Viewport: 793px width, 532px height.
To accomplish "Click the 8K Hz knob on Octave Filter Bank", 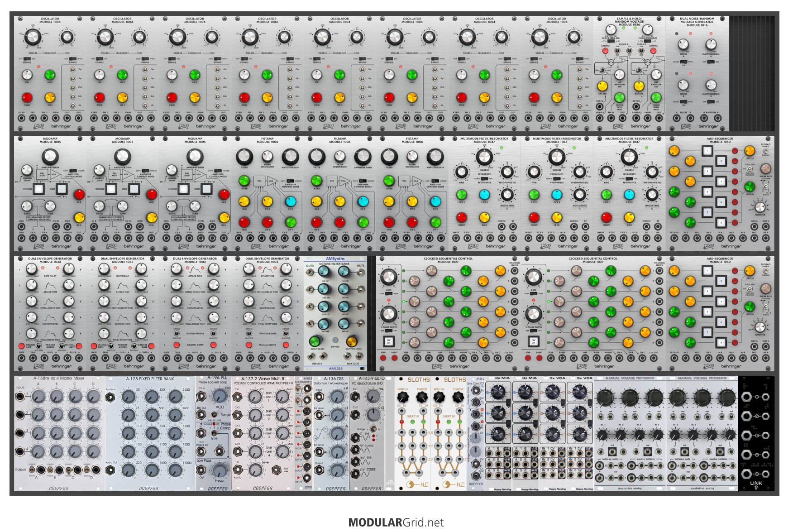I will (344, 324).
